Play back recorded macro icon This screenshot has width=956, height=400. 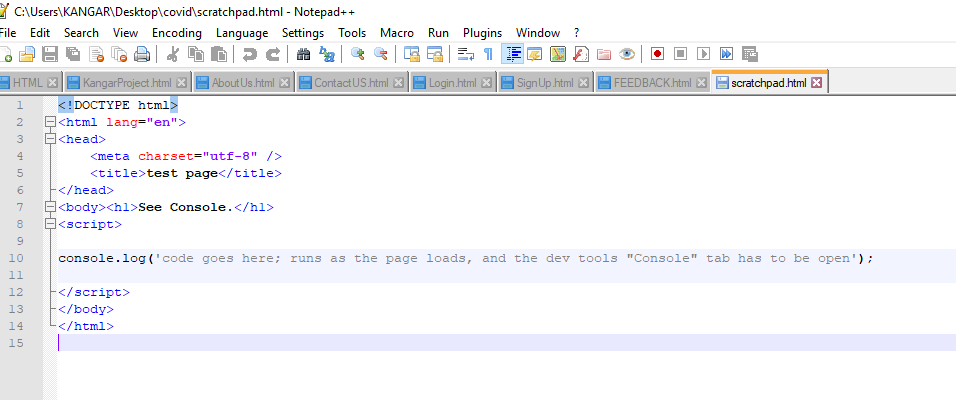tap(704, 54)
